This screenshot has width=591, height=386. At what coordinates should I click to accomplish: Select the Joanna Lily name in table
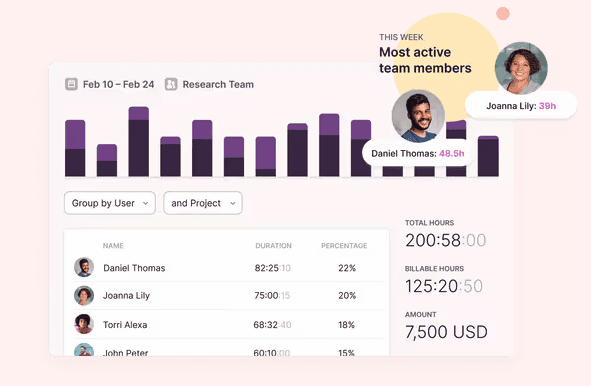tap(126, 296)
